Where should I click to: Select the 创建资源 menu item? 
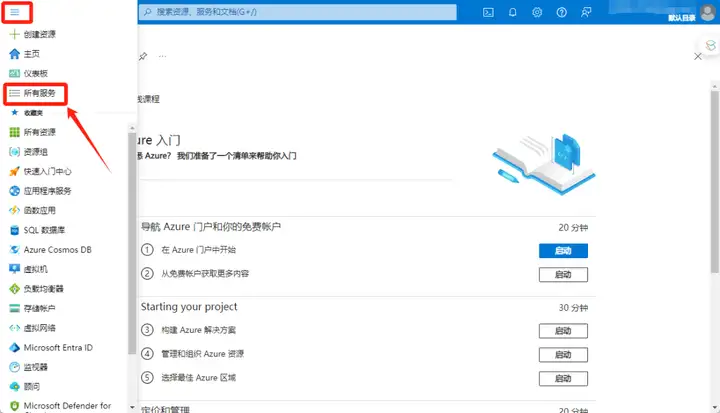[39, 34]
